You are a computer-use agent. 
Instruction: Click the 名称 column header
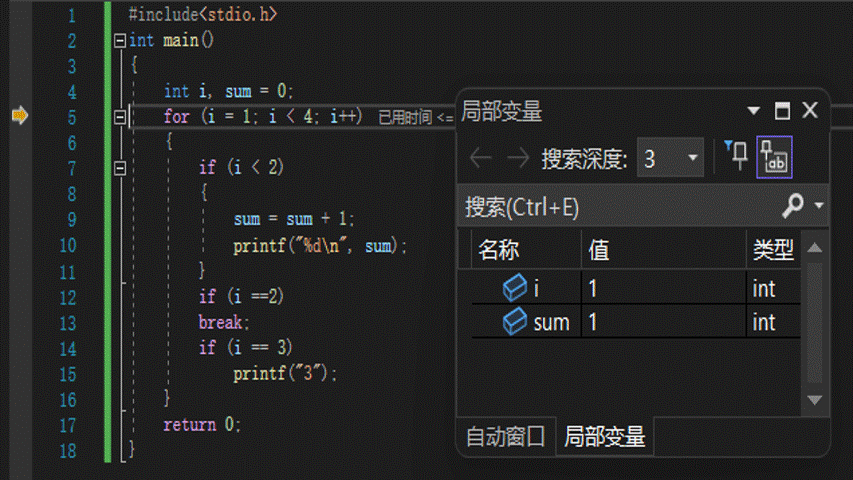click(x=526, y=250)
